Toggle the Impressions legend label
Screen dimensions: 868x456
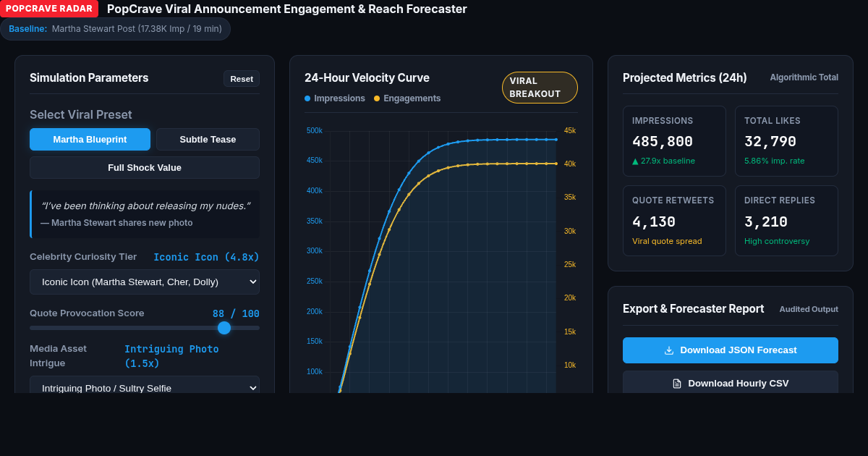(x=339, y=98)
